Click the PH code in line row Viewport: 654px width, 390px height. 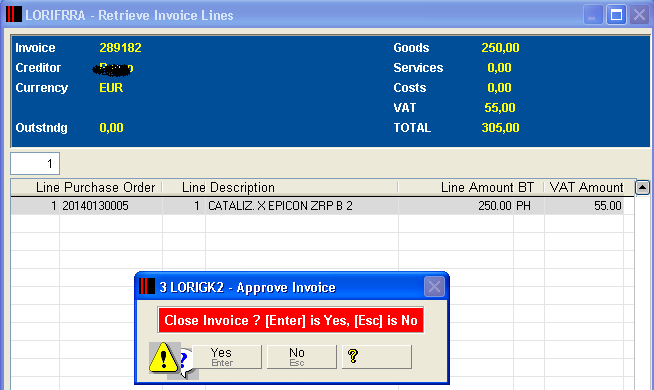pyautogui.click(x=523, y=206)
